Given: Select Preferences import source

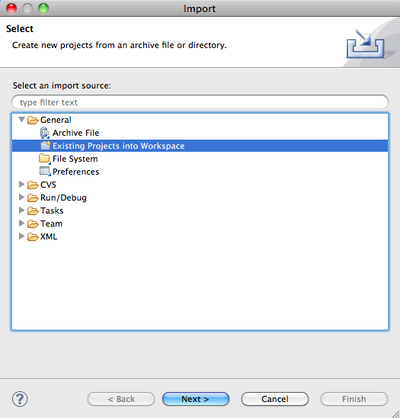Looking at the screenshot, I should [x=76, y=172].
